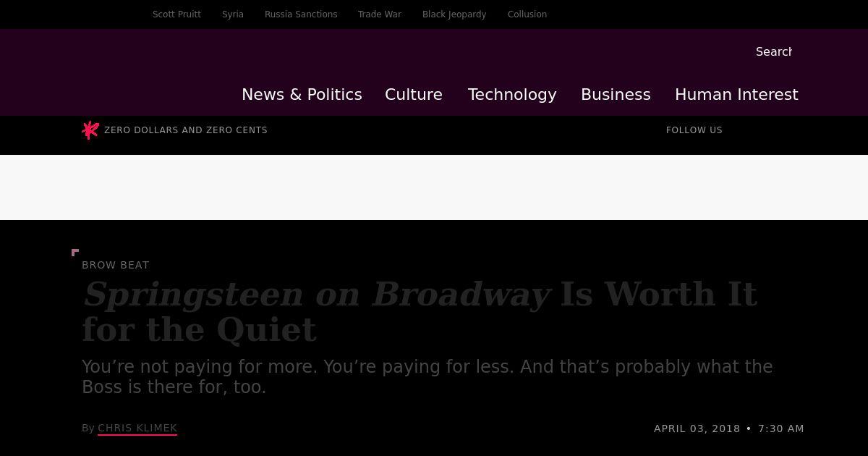Open the Black Jeopardy topic link
This screenshot has height=456, width=868.
pos(454,14)
